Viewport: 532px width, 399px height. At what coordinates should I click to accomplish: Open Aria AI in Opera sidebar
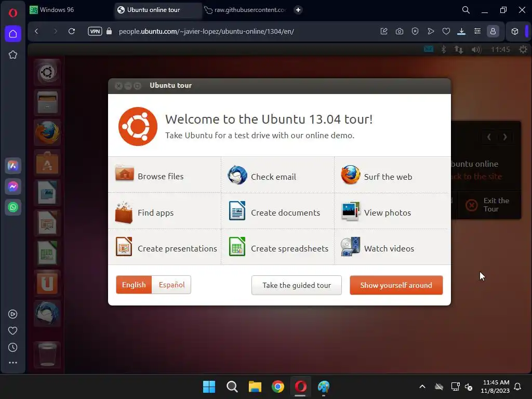coord(13,166)
